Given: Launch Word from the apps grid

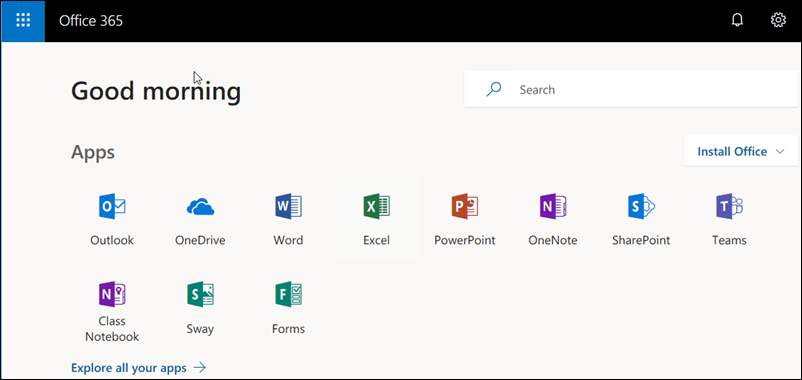Looking at the screenshot, I should coord(288,207).
